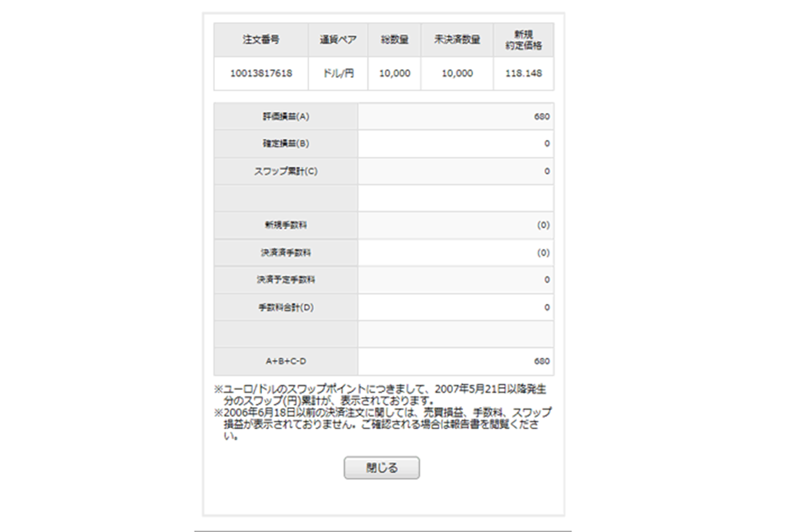Click the 未決済数量 column header
The height and width of the screenshot is (532, 786).
pos(456,39)
